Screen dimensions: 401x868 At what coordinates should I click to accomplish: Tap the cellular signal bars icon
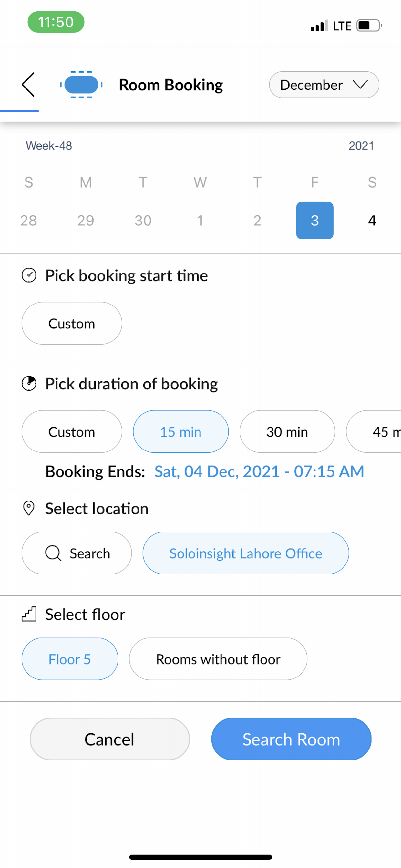point(319,26)
